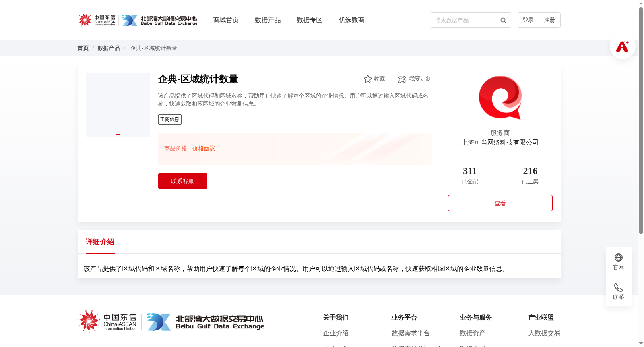Click the 注册 link

[549, 20]
